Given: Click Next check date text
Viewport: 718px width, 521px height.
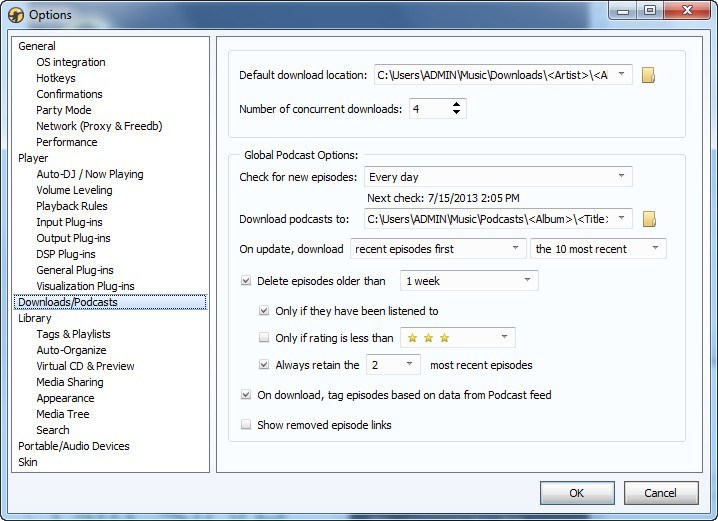Looking at the screenshot, I should (x=443, y=198).
